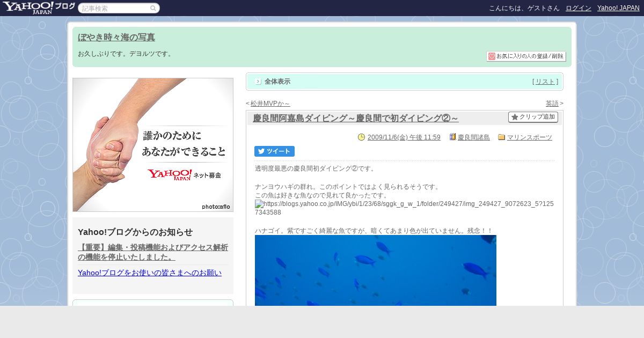644x338 pixels.
Task: Click the Twitter bird icon
Action: coord(261,151)
